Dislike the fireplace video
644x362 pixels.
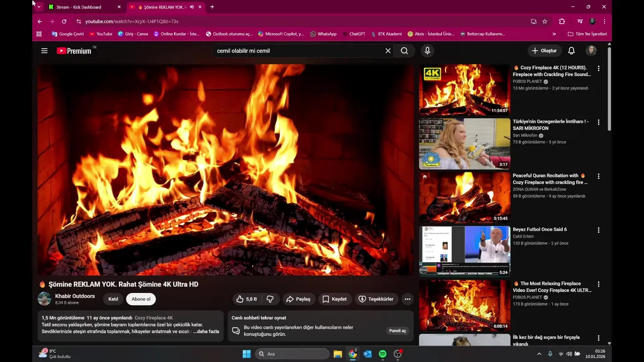270,299
